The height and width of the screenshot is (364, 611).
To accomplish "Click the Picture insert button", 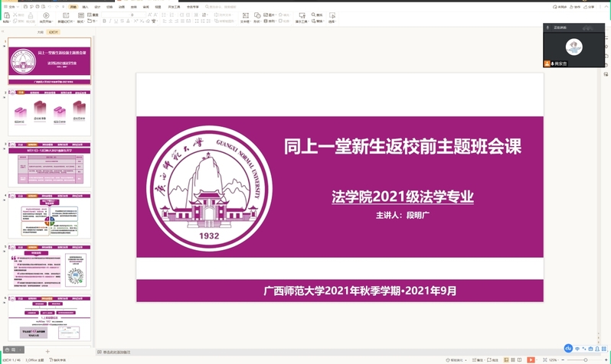I will [270, 15].
